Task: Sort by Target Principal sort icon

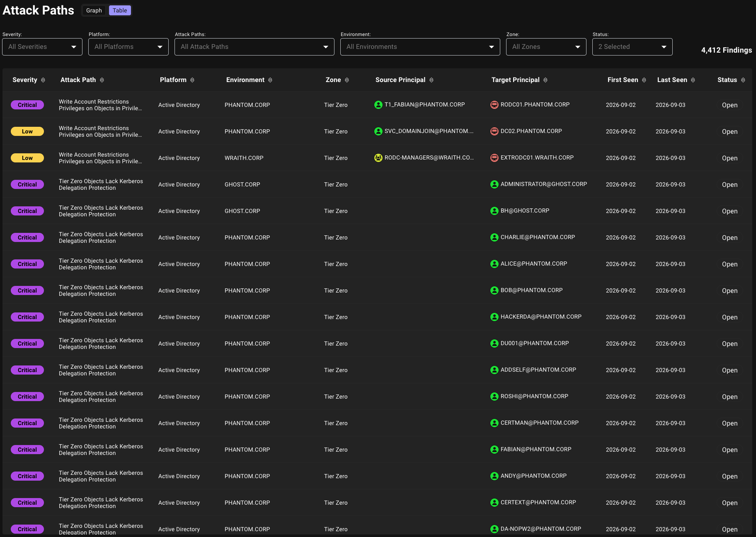Action: 545,80
